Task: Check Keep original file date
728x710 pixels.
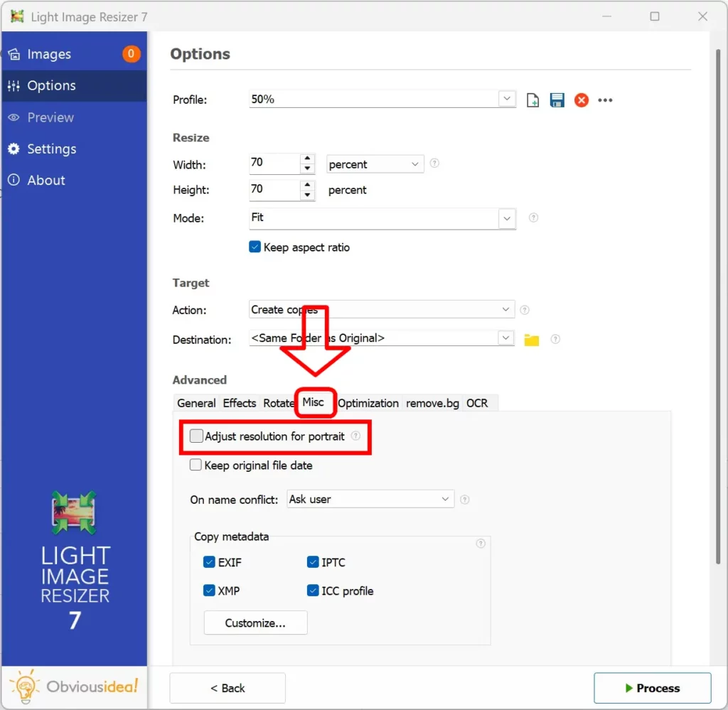Action: point(196,465)
